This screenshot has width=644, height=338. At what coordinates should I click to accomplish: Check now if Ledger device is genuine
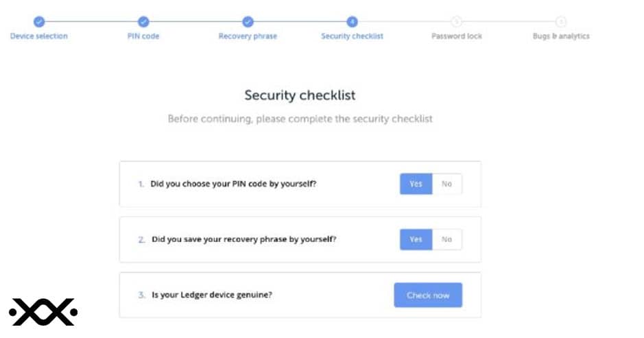(428, 295)
